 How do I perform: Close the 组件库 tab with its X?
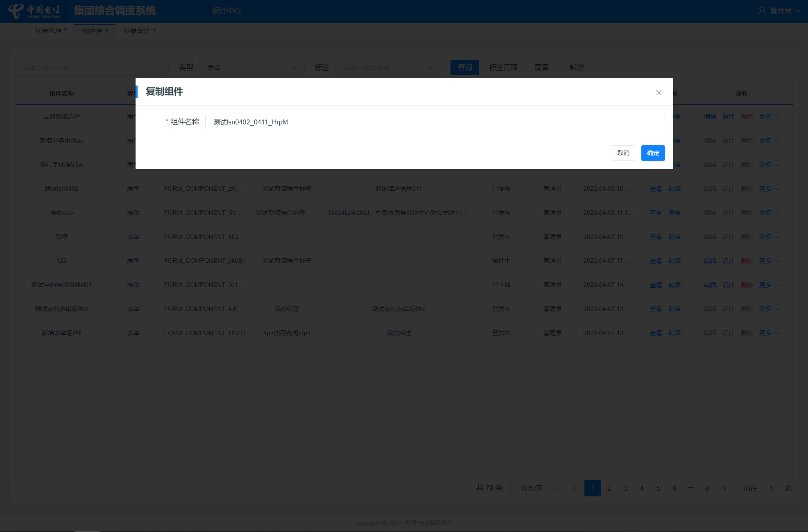click(x=106, y=30)
